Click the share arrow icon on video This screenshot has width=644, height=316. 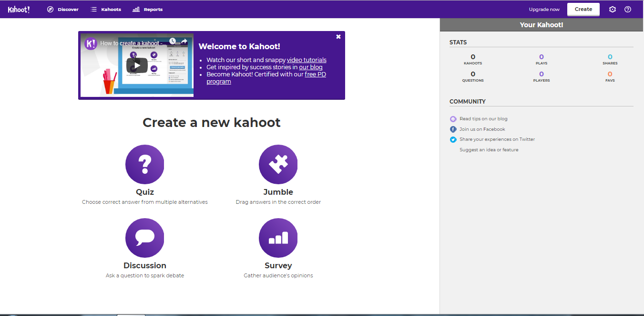pos(184,42)
